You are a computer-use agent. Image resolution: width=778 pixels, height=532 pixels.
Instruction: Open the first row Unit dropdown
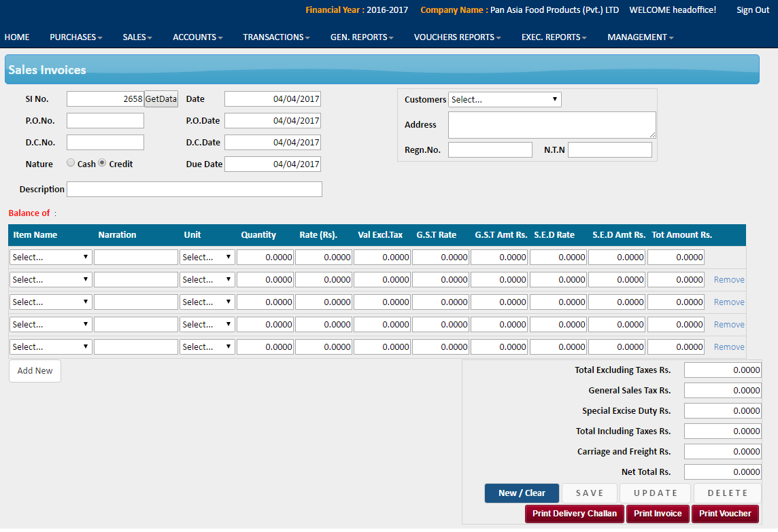207,258
